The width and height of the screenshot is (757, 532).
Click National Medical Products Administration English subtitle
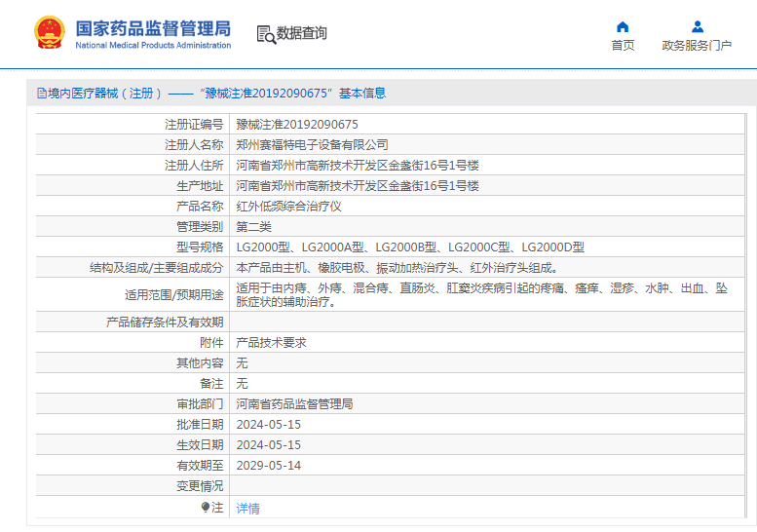(153, 46)
